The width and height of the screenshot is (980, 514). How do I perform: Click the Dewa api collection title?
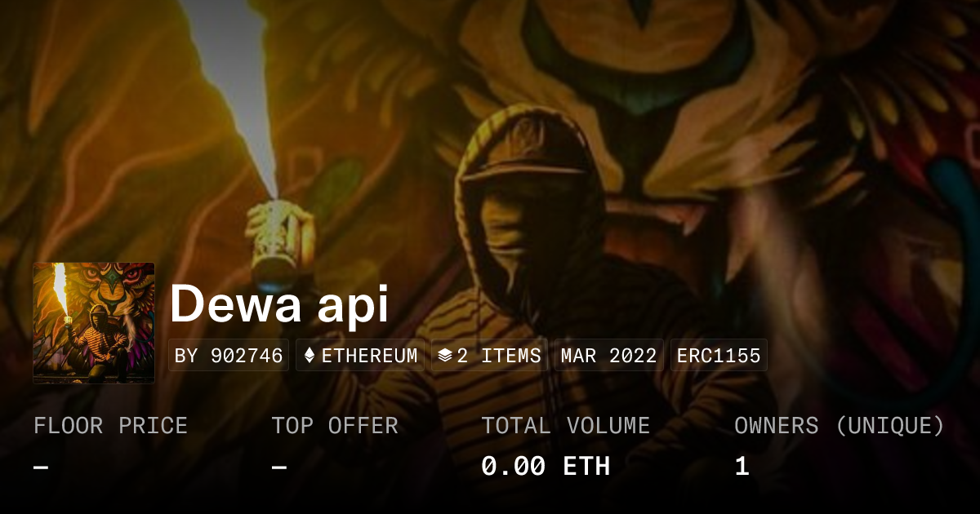[279, 304]
